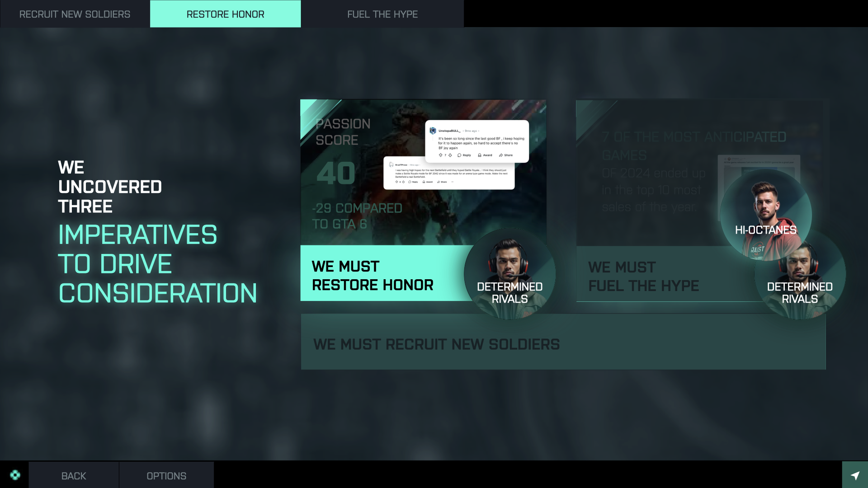868x488 pixels.
Task: Select the Restore Honor tab
Action: click(x=225, y=14)
